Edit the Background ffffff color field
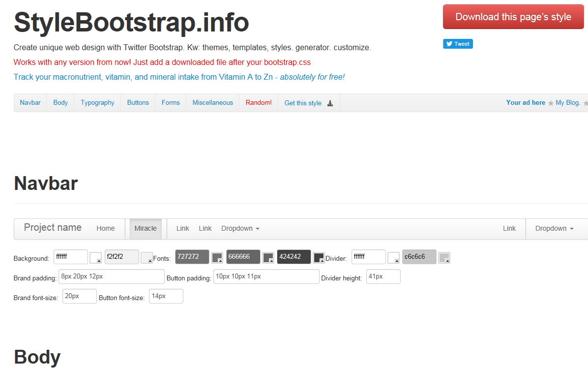Screen dimensions: 588x368 70,257
